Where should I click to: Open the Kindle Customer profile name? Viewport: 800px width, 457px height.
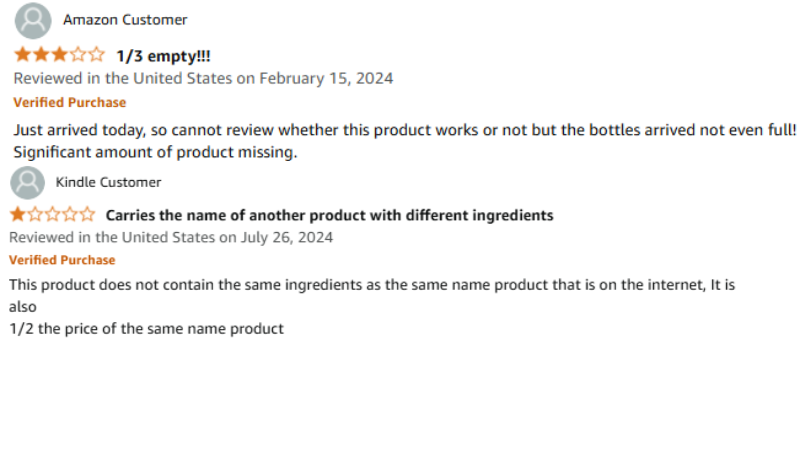tap(108, 182)
